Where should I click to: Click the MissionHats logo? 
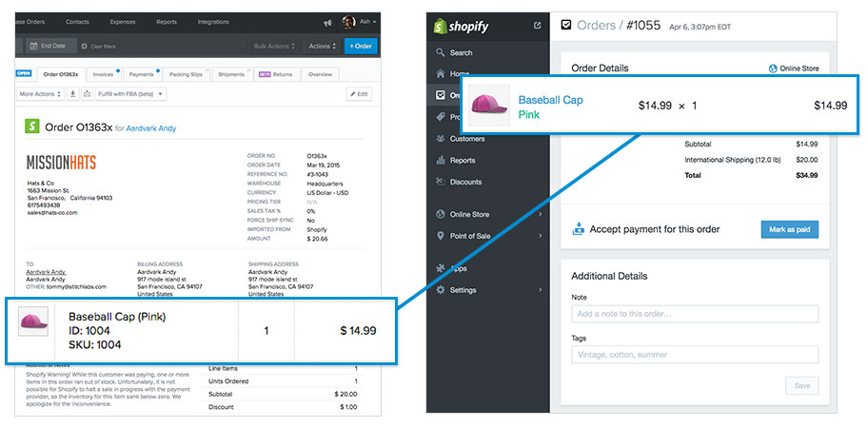pos(62,162)
